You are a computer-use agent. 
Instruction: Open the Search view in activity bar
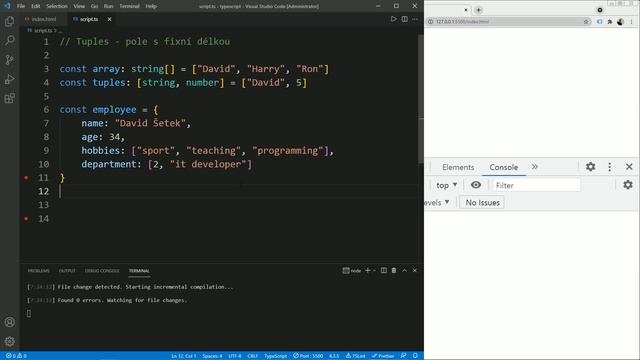click(x=9, y=40)
